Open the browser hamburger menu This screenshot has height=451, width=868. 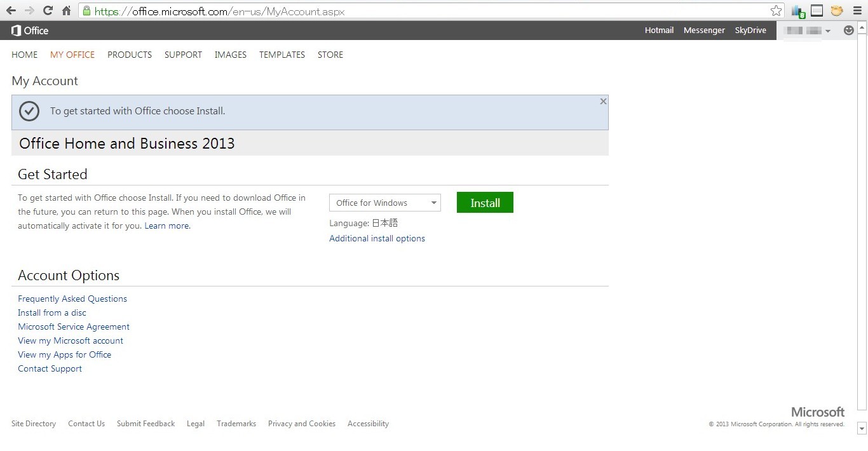click(857, 11)
